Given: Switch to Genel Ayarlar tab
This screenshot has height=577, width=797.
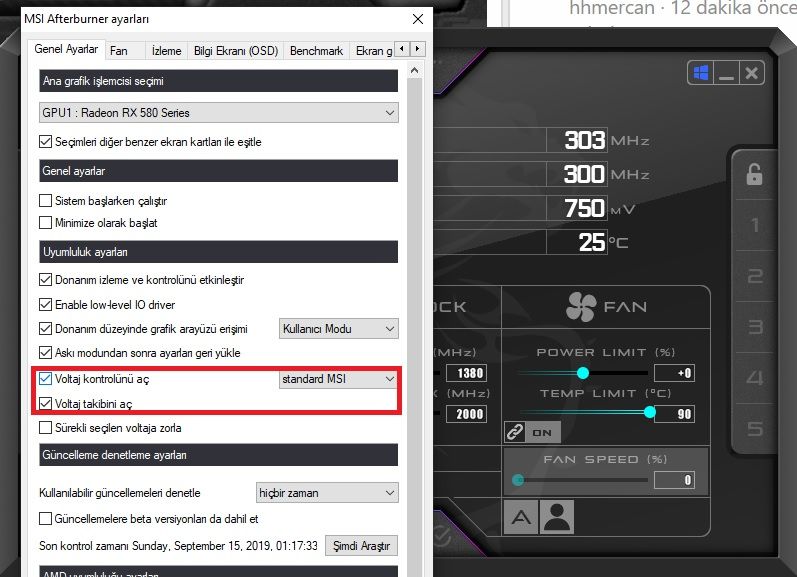Looking at the screenshot, I should click(66, 49).
